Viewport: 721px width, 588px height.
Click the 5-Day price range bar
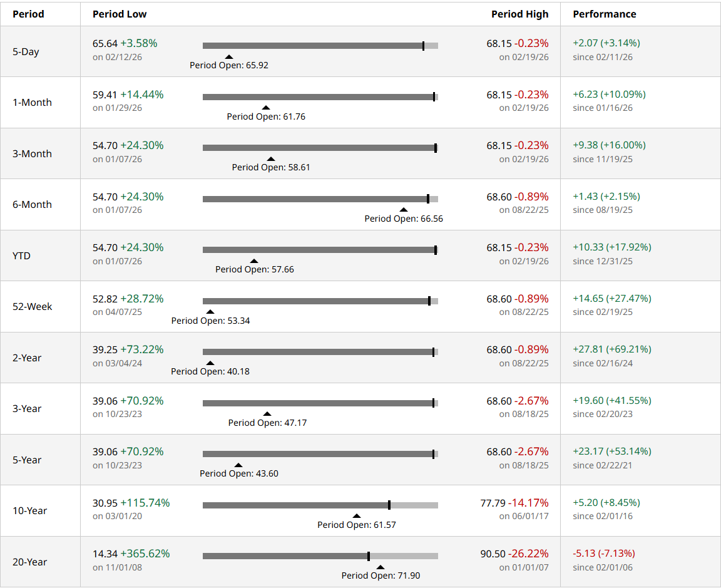pyautogui.click(x=313, y=46)
